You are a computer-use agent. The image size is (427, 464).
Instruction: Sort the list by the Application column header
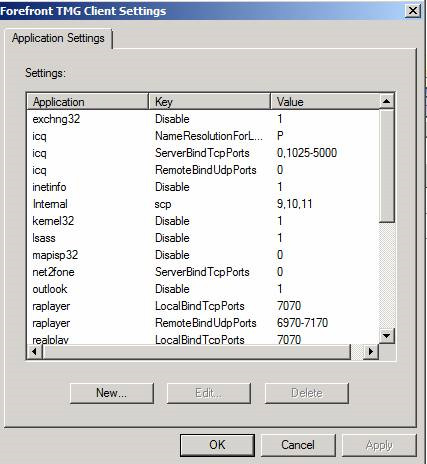[x=88, y=102]
